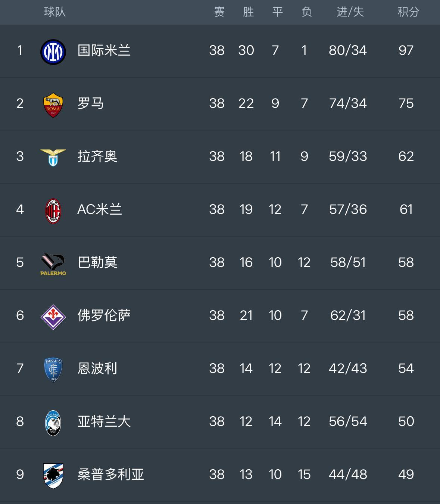Image resolution: width=440 pixels, height=504 pixels.
Task: Select the 佛罗伦萨 team name
Action: (104, 315)
